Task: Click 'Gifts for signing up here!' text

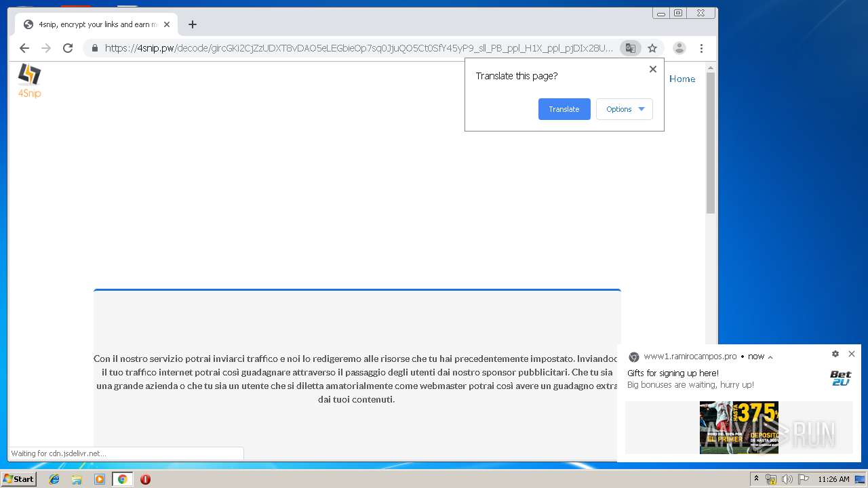Action: point(673,373)
